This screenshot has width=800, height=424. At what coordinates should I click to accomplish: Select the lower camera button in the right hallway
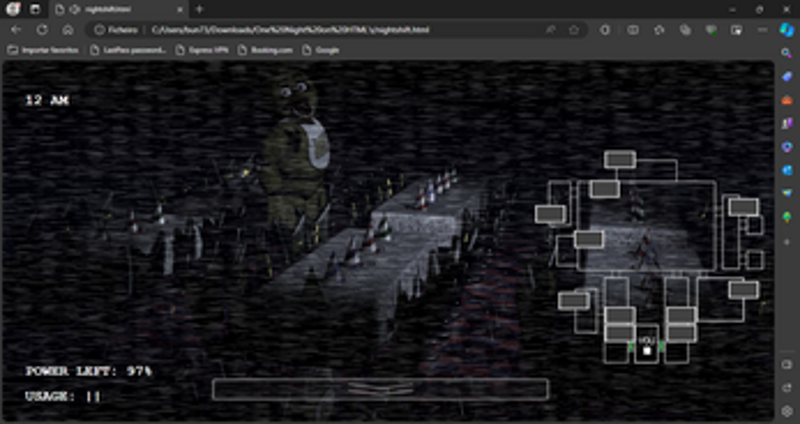[681, 333]
